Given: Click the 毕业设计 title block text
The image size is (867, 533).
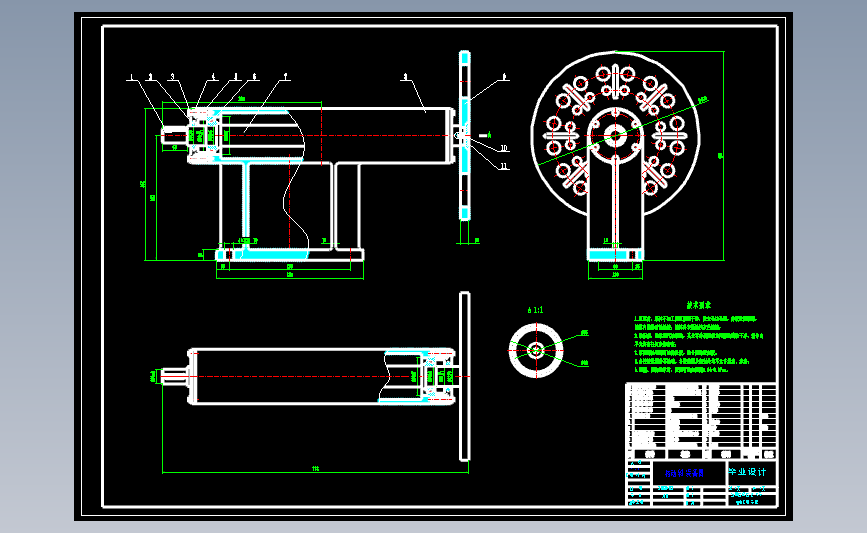Looking at the screenshot, I should [x=747, y=472].
